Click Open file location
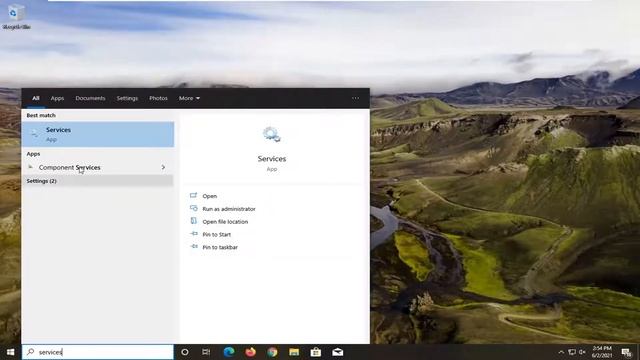The image size is (640, 360). tap(225, 222)
